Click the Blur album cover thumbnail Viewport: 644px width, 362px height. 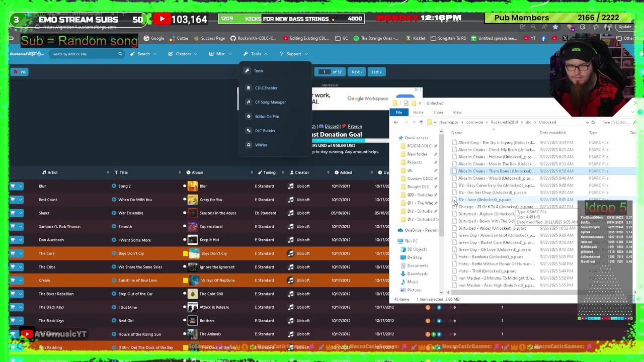tap(193, 186)
